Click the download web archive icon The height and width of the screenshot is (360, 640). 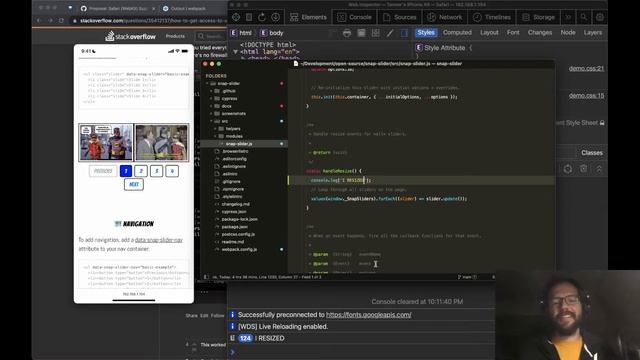click(x=276, y=17)
